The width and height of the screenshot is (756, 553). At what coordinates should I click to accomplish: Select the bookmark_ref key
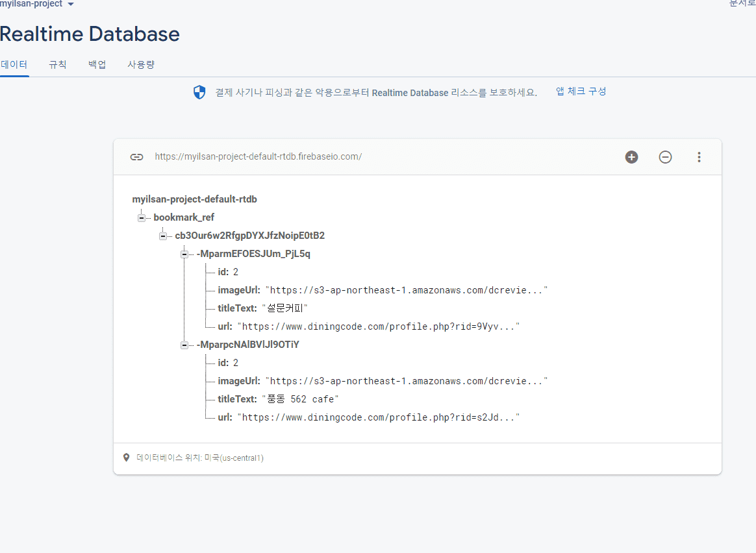tap(184, 217)
